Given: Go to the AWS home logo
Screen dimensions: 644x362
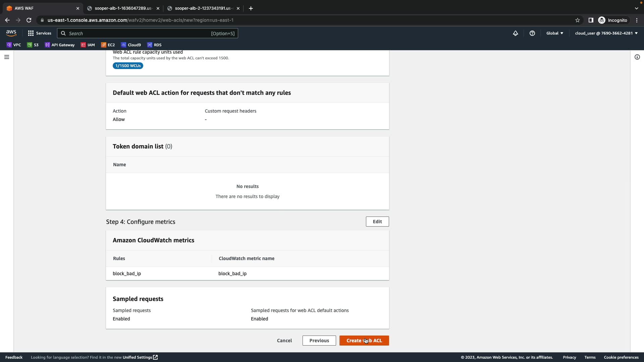Looking at the screenshot, I should coord(11,33).
